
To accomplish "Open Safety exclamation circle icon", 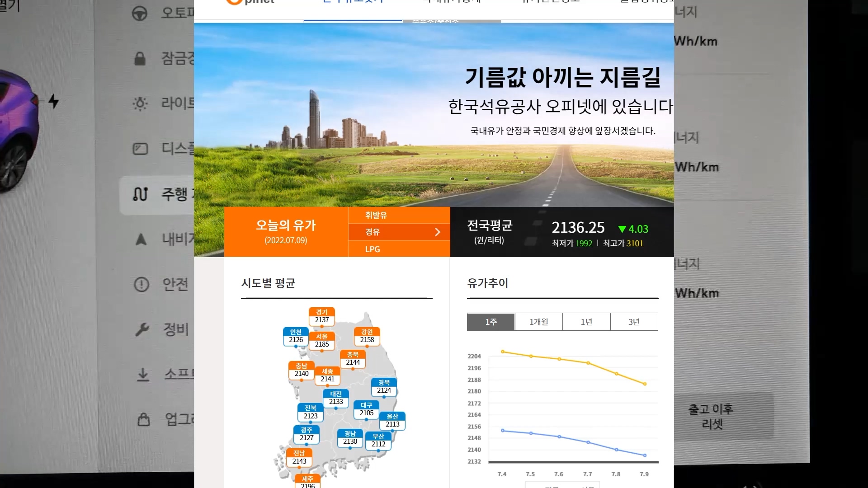I will pos(142,284).
